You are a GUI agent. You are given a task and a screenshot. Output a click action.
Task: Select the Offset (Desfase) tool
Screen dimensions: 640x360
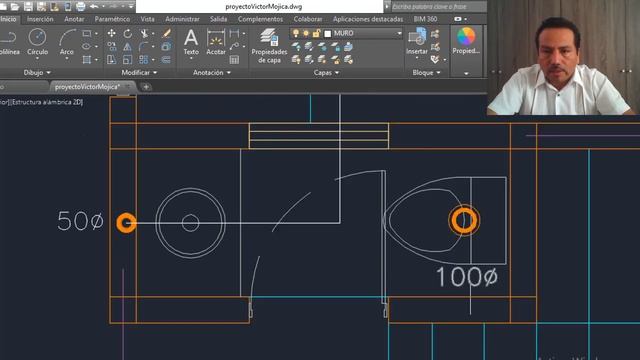(x=166, y=60)
